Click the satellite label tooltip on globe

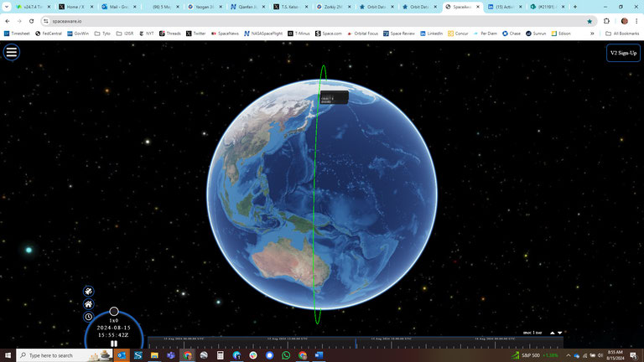coord(335,97)
